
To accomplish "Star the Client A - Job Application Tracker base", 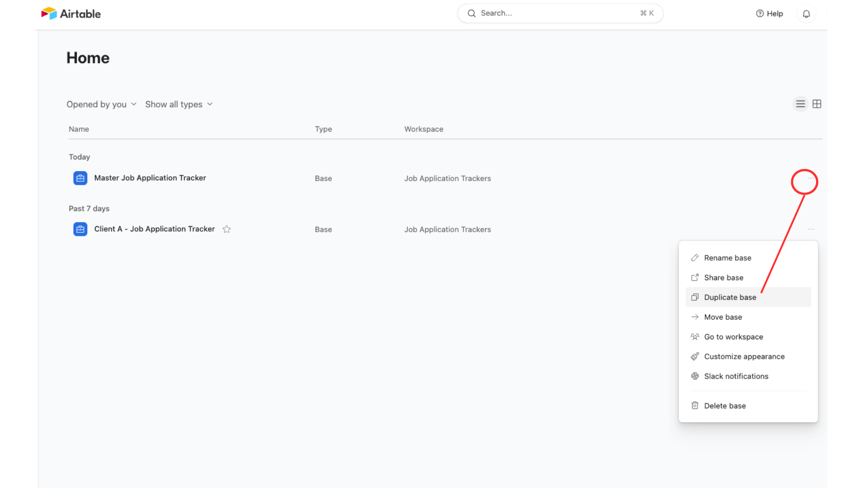I will pos(226,229).
